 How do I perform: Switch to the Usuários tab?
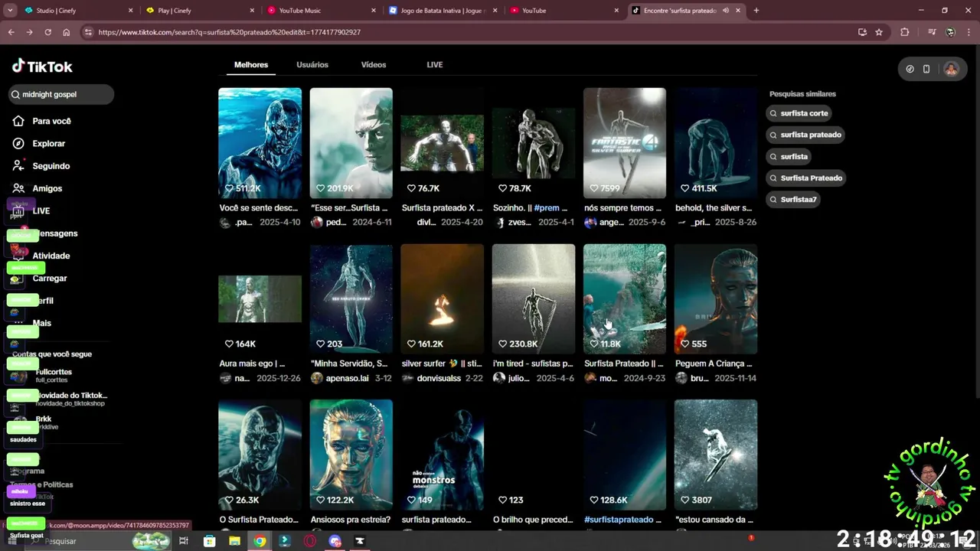coord(312,64)
